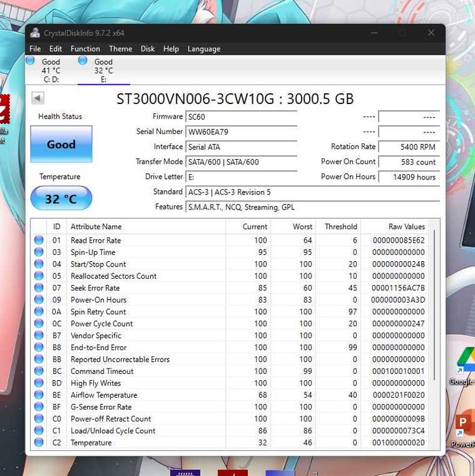Click status icon for Spin Retry Count
Image resolution: width=475 pixels, height=476 pixels.
point(39,311)
